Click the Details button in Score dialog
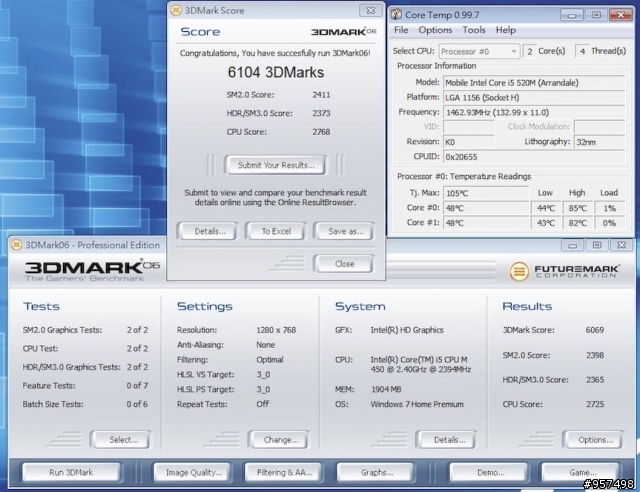This screenshot has width=640, height=492. click(207, 231)
